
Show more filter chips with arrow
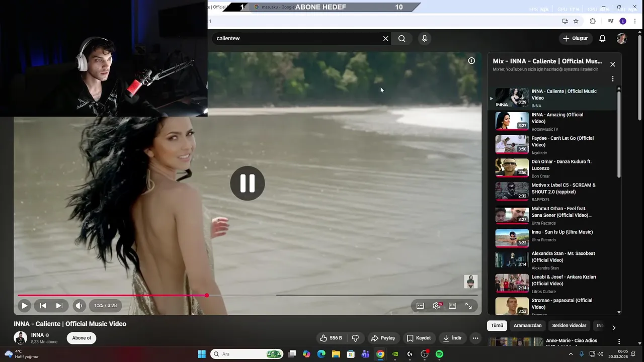[x=613, y=327]
